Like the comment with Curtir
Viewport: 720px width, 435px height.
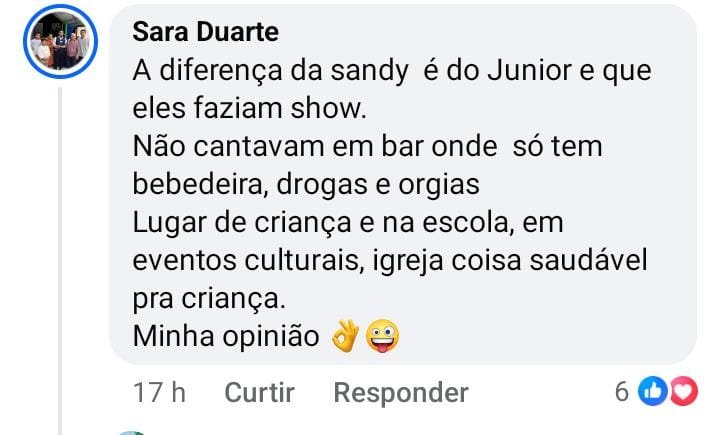tap(259, 393)
